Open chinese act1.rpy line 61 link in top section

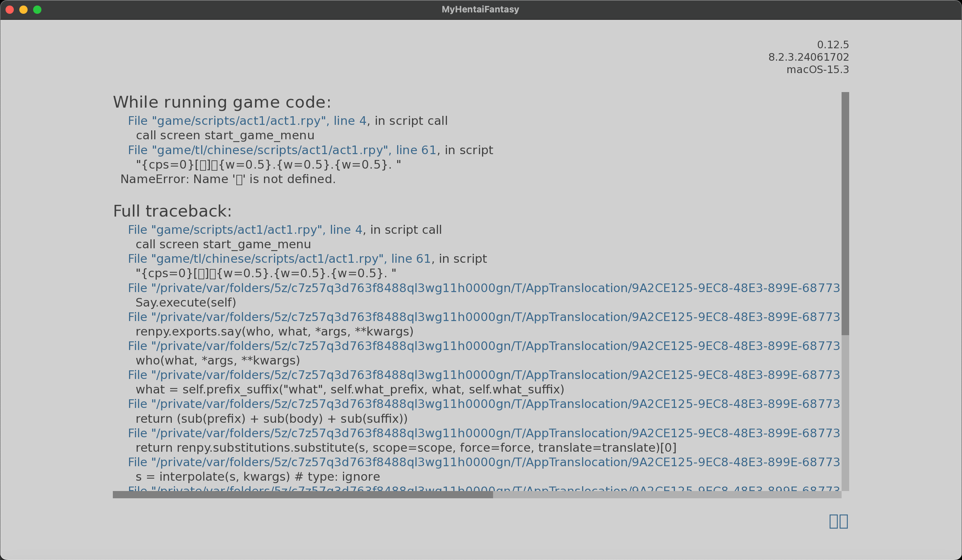[x=282, y=150]
